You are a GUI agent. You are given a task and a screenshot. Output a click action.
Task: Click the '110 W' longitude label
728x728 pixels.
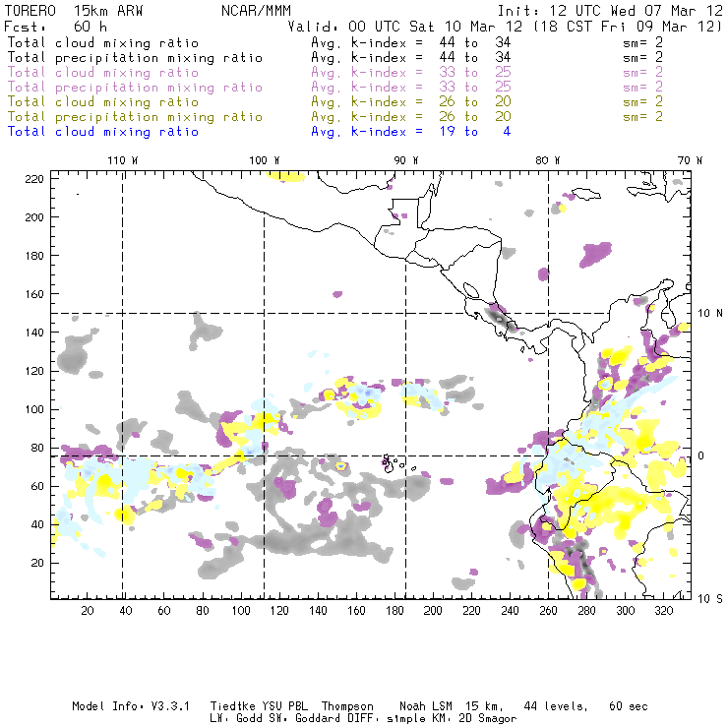123,160
